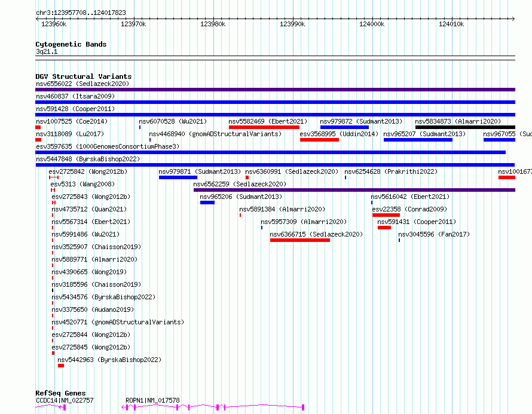The width and height of the screenshot is (532, 414).
Task: Click the nsv1007525 (Coe2014) label
Action: [72, 121]
